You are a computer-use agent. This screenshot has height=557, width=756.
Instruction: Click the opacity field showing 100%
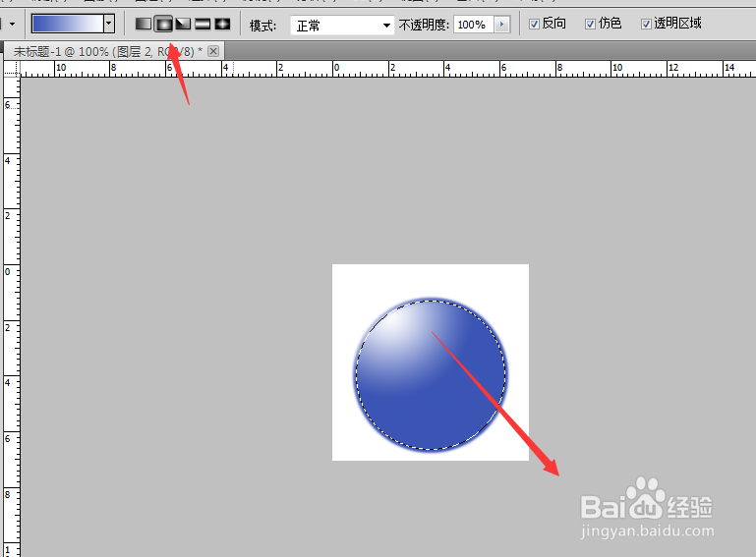click(474, 25)
